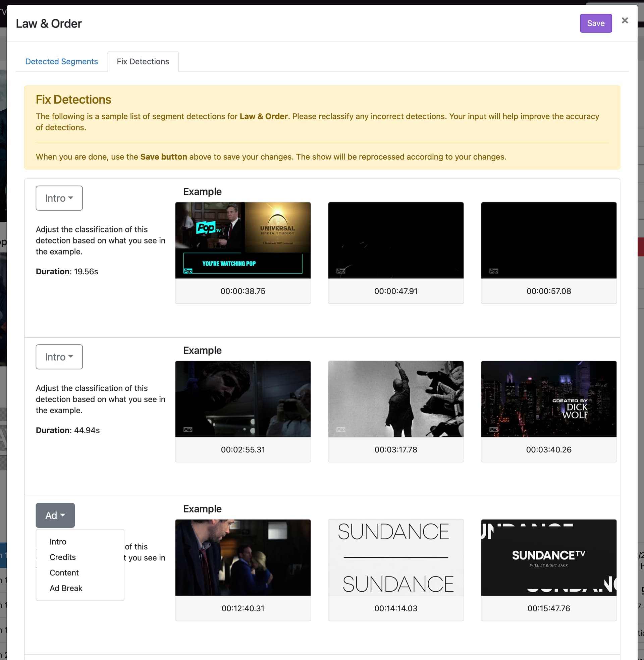Click the You're Watching Pop thumbnail

[x=243, y=240]
